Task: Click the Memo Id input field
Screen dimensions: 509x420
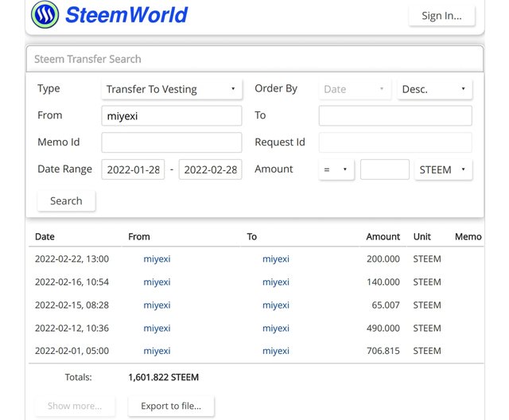Action: tap(172, 142)
